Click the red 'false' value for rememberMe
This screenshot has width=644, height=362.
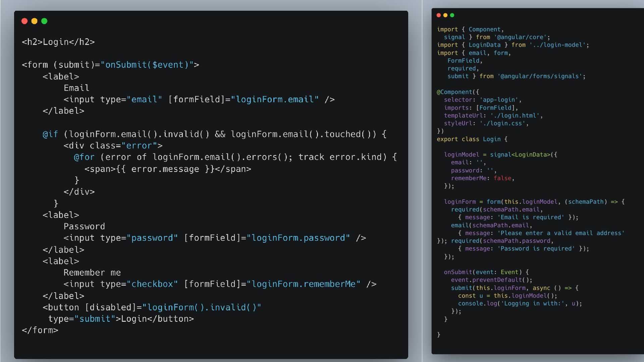(502, 178)
